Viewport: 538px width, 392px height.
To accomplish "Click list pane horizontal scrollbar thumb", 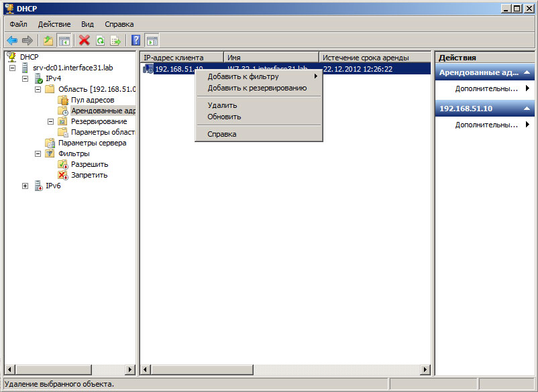I will [202, 370].
